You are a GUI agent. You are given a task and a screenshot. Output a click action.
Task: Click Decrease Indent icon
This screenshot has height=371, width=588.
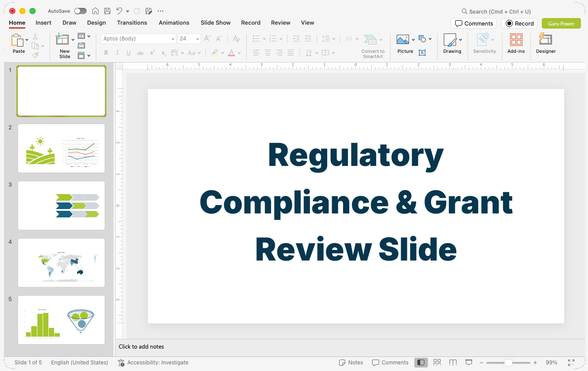296,39
